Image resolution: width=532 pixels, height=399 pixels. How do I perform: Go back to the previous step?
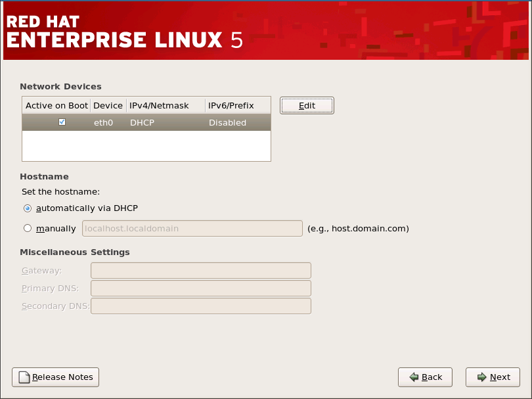[x=425, y=377]
